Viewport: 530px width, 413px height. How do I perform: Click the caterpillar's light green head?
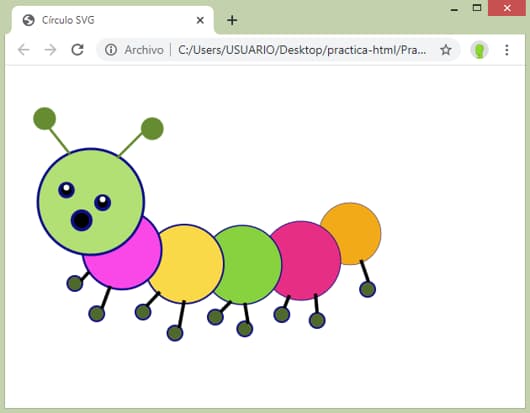tap(91, 201)
